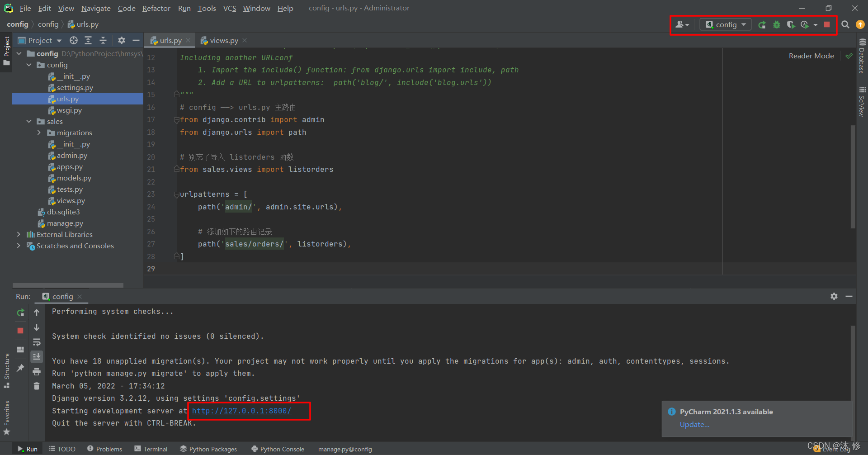Screen dimensions: 868x455
Task: Expand all items in Project panel
Action: tap(88, 41)
